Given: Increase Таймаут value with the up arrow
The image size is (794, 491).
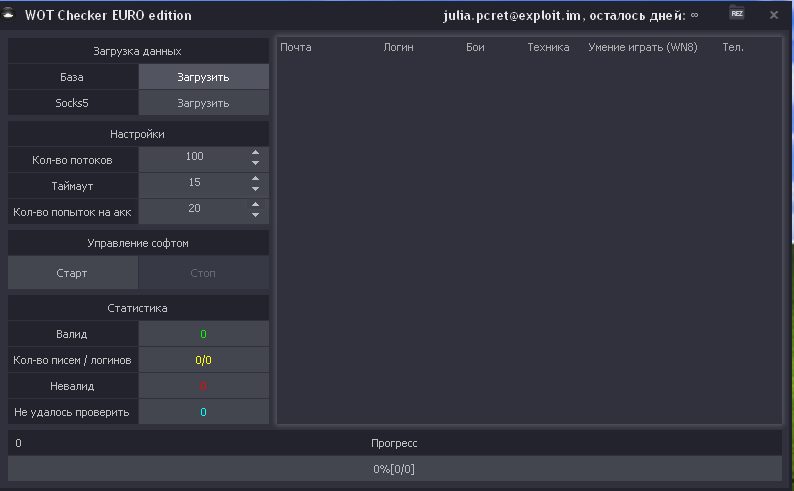Looking at the screenshot, I should 255,179.
